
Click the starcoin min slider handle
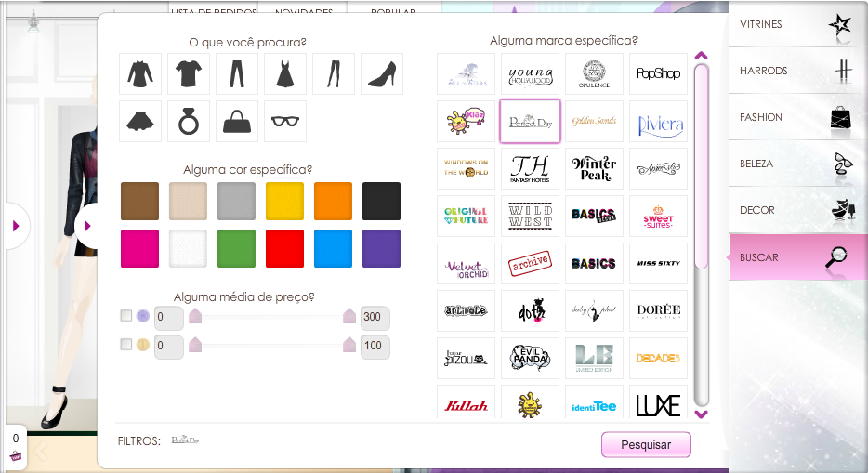click(195, 345)
